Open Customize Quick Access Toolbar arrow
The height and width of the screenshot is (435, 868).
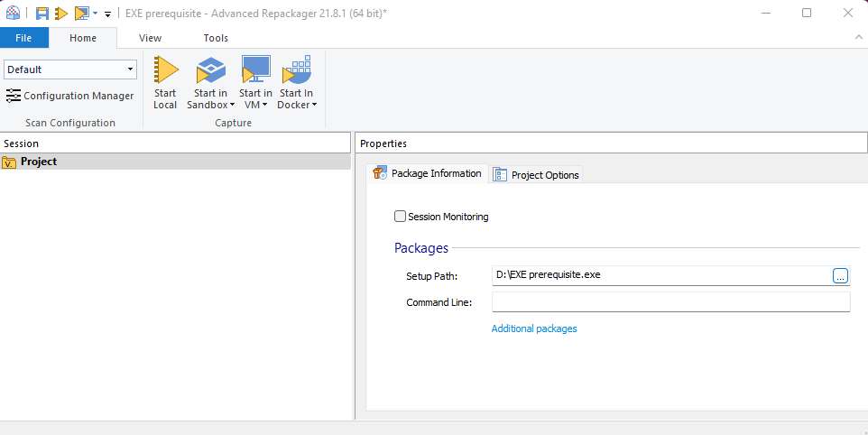[107, 14]
